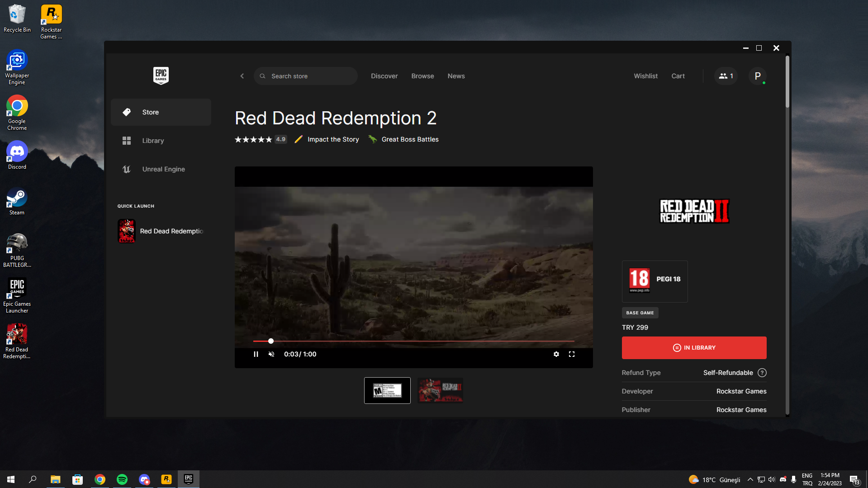Open Library in the sidebar
868x488 pixels.
click(161, 141)
